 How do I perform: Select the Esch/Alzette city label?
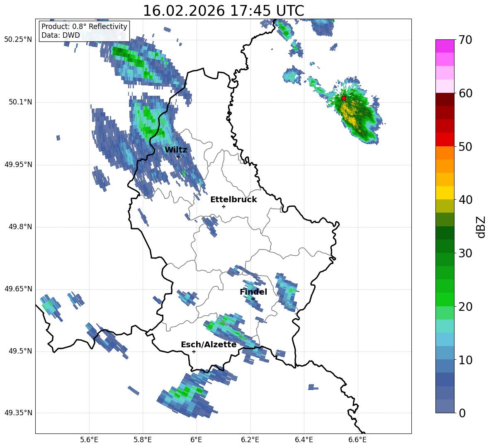tap(209, 344)
